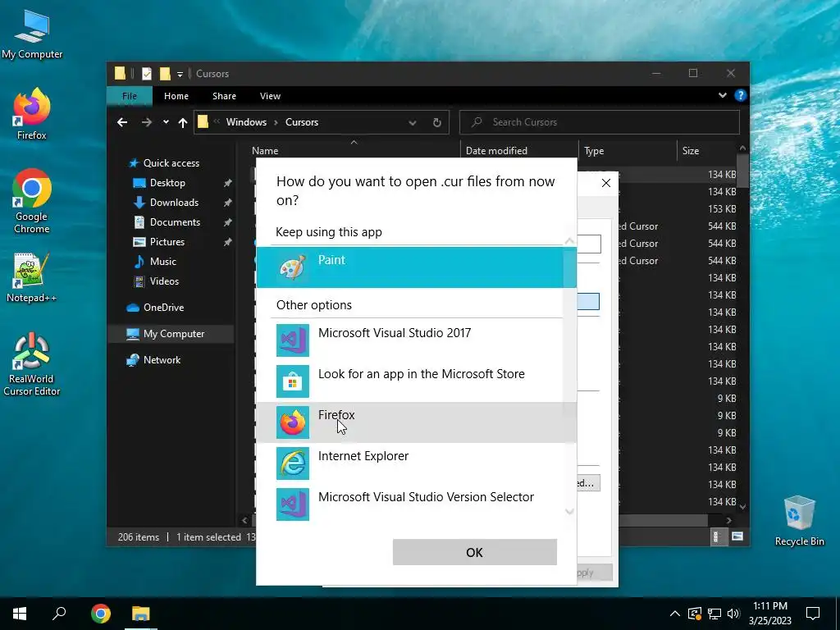840x630 pixels.
Task: Pick Internet Explorer from app list
Action: pos(416,463)
